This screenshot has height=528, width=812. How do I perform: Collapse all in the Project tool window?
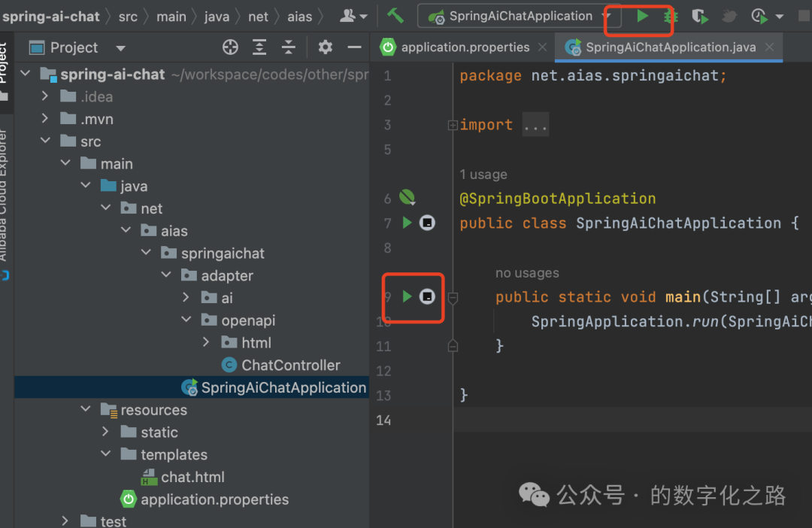tap(289, 47)
